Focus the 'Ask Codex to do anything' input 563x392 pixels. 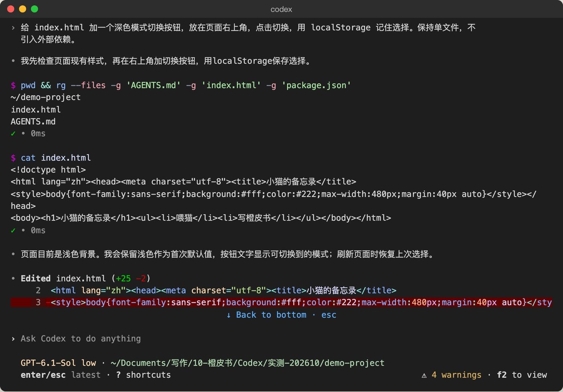click(x=81, y=339)
